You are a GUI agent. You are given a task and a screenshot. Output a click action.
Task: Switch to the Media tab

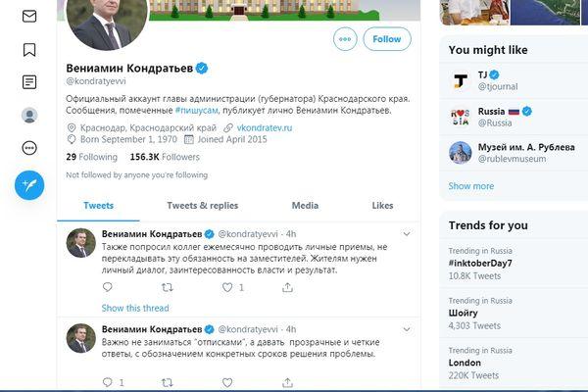pyautogui.click(x=305, y=206)
